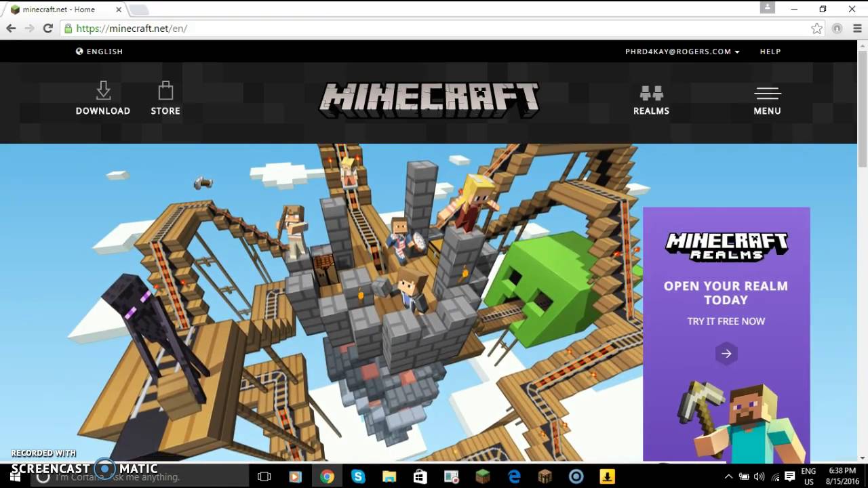
Task: Open Realms from the header
Action: click(651, 100)
